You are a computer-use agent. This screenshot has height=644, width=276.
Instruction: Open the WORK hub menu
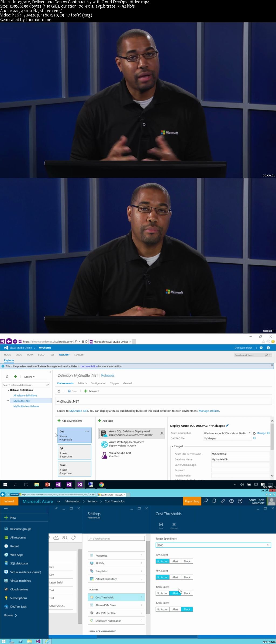click(x=30, y=355)
